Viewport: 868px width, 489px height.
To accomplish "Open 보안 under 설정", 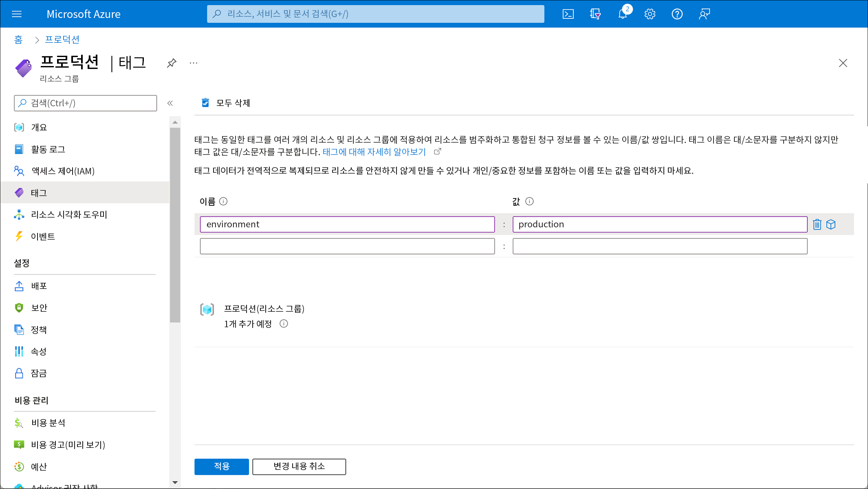I will [x=85, y=308].
